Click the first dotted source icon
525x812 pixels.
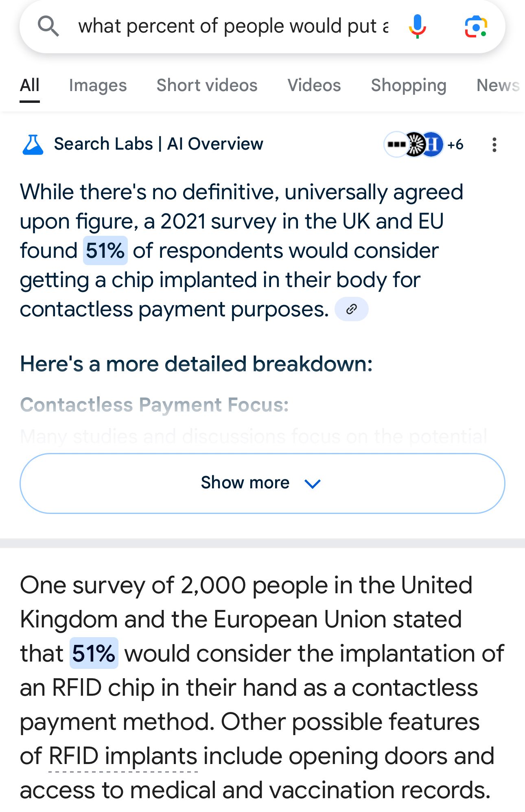395,144
